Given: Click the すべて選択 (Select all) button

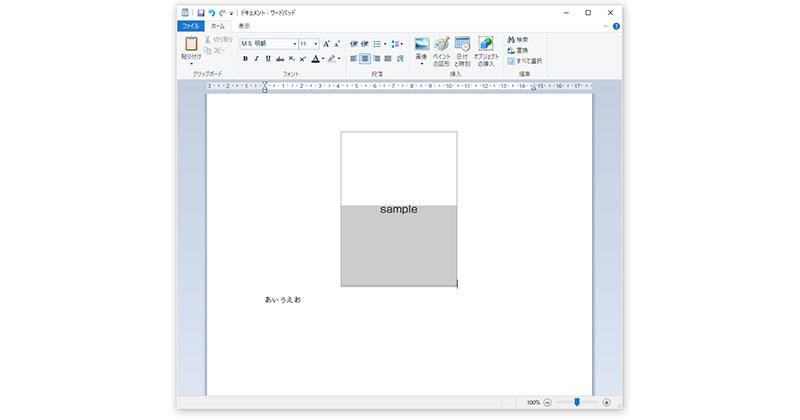Looking at the screenshot, I should click(524, 60).
